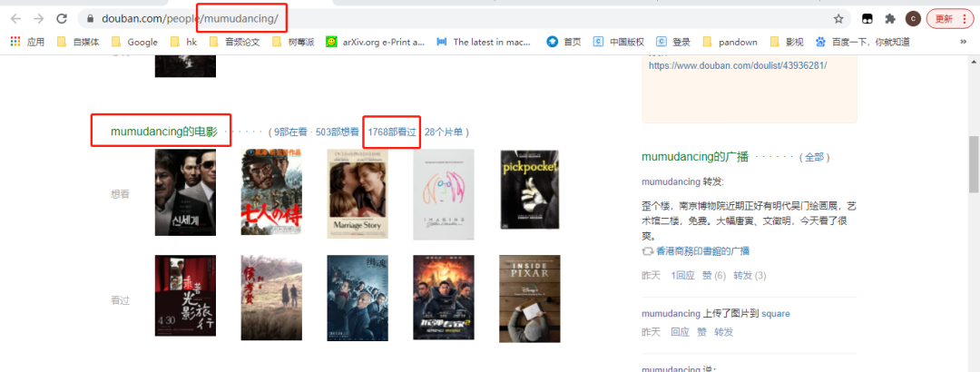Open The latest in mac... bookmark
980x372 pixels.
(484, 42)
